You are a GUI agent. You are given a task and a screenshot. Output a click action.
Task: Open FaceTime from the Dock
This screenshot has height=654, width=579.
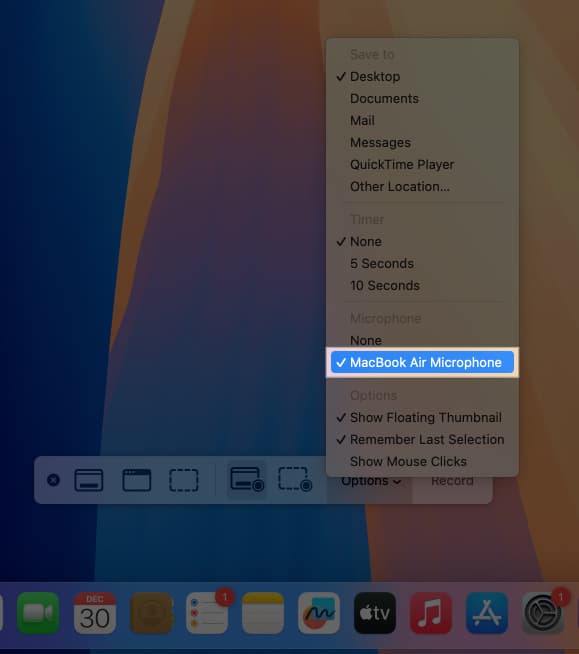pyautogui.click(x=38, y=613)
